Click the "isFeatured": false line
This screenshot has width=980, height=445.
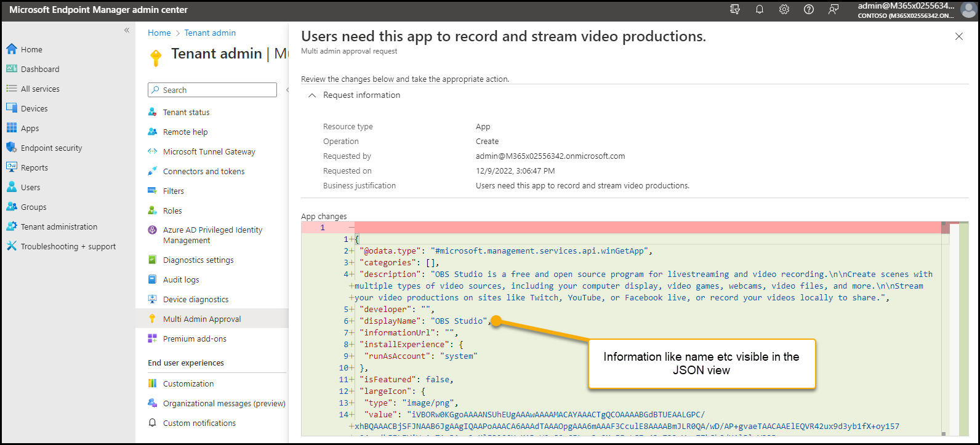click(406, 379)
